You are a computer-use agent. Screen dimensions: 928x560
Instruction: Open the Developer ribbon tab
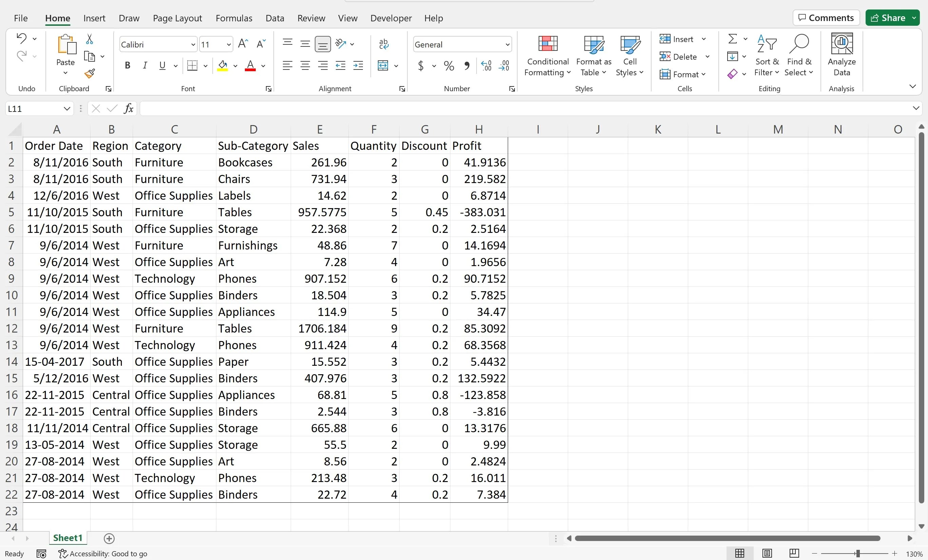click(x=390, y=18)
